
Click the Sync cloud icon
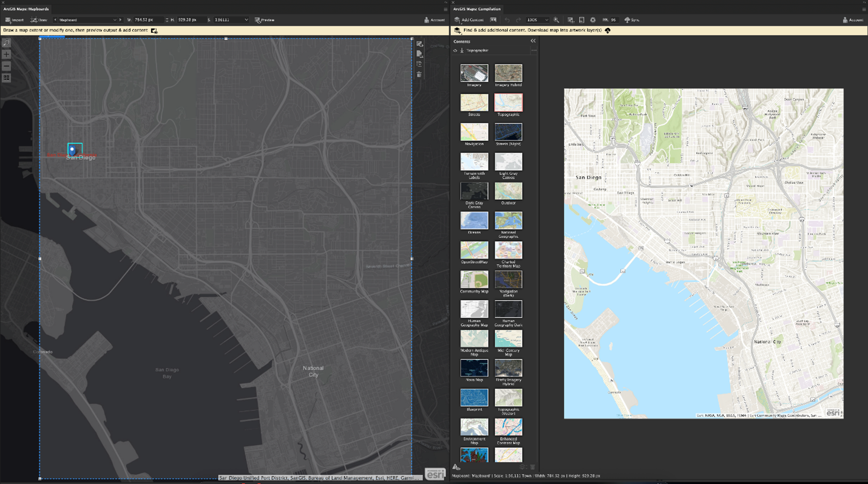pos(628,20)
